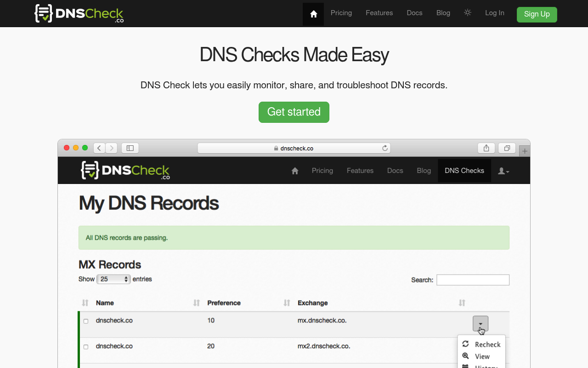This screenshot has width=588, height=368.
Task: Click the DNSCheck logo inside the mockup
Action: point(125,170)
